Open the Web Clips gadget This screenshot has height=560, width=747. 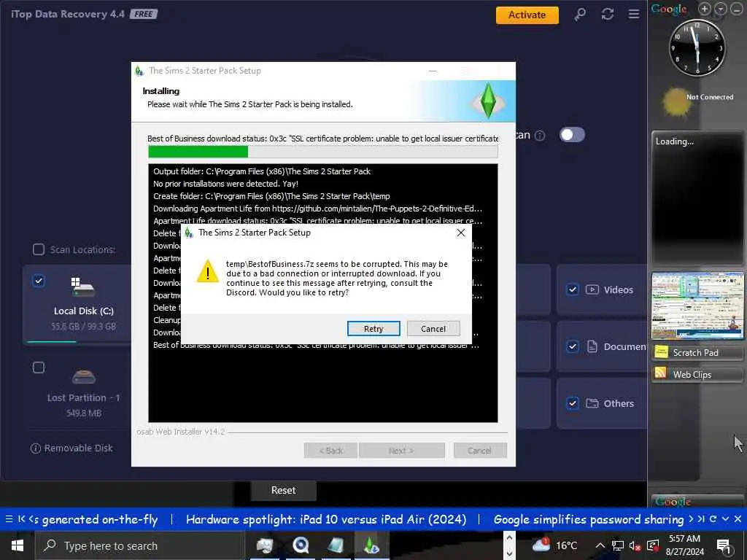697,374
